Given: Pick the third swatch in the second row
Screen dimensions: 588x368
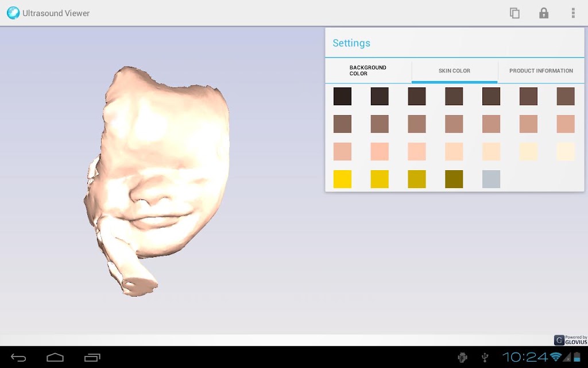Looking at the screenshot, I should tap(417, 124).
